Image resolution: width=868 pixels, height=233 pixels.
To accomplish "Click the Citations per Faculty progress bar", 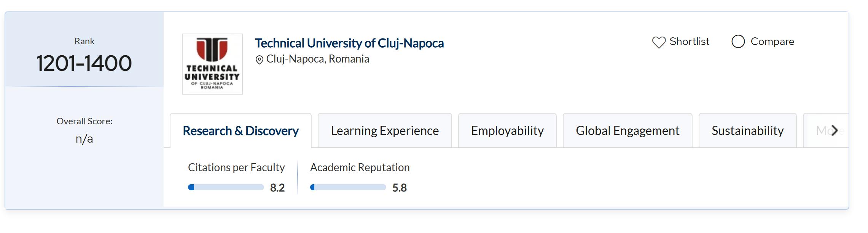I will tap(226, 187).
